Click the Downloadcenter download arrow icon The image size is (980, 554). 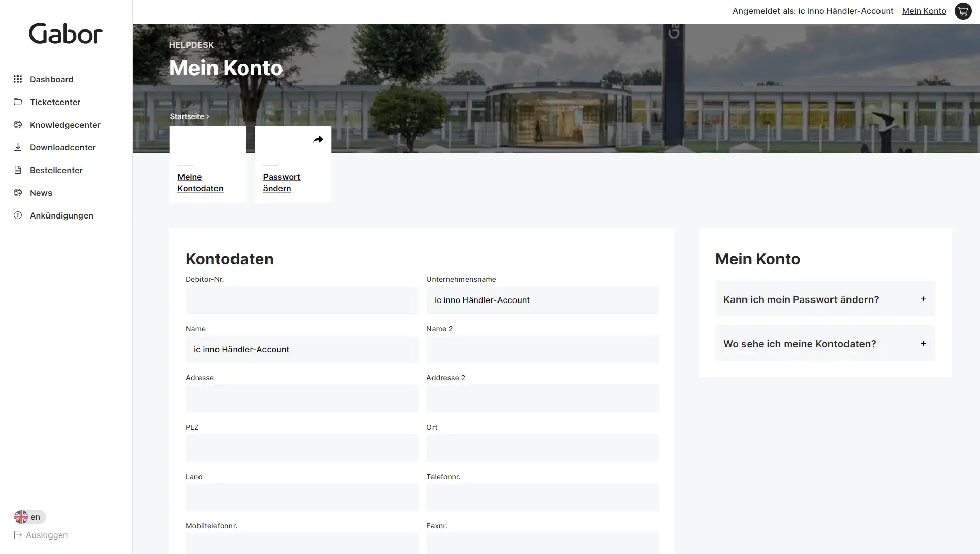[18, 147]
